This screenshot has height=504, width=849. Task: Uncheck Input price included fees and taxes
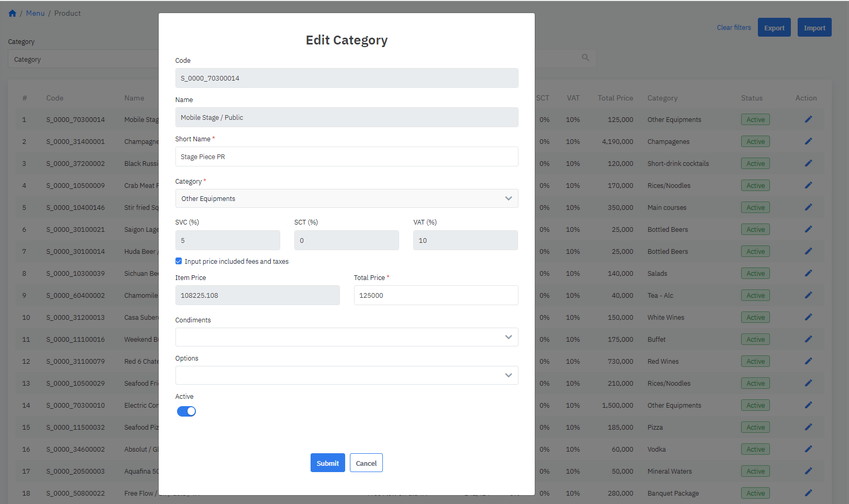pos(179,261)
